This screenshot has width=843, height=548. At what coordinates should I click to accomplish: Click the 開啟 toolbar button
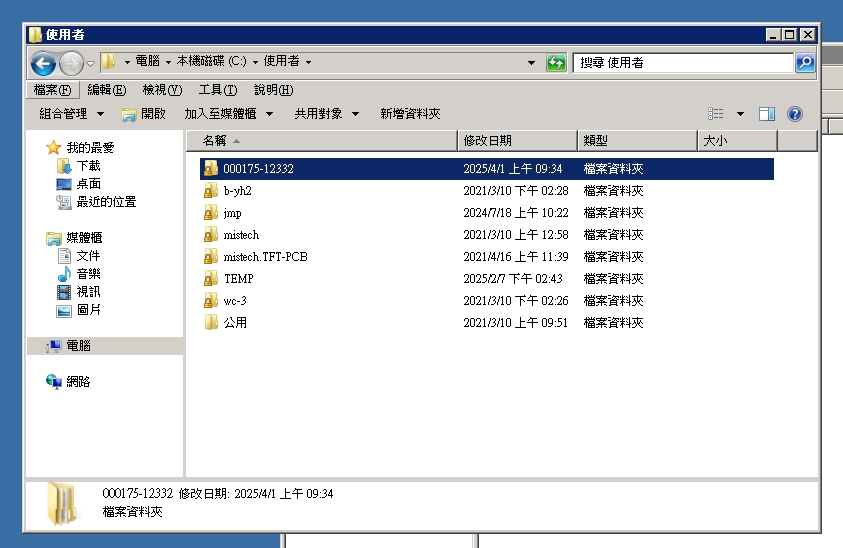(144, 114)
